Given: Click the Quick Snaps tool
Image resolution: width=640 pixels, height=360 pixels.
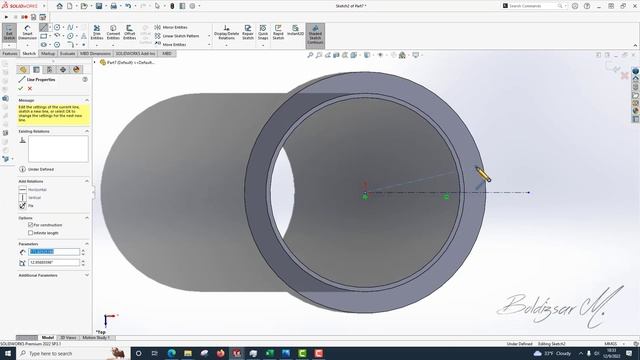Looking at the screenshot, I should pyautogui.click(x=263, y=32).
